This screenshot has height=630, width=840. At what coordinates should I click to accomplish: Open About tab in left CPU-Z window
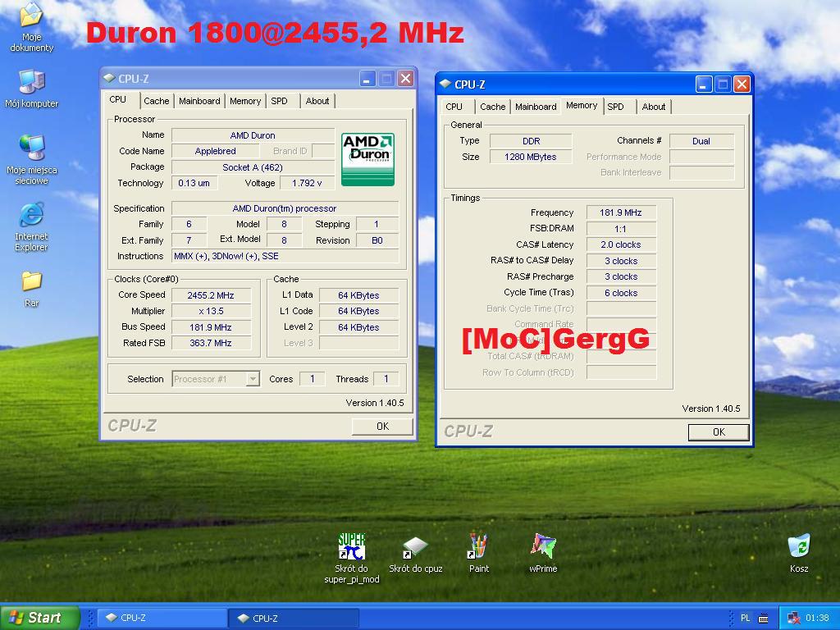click(317, 101)
